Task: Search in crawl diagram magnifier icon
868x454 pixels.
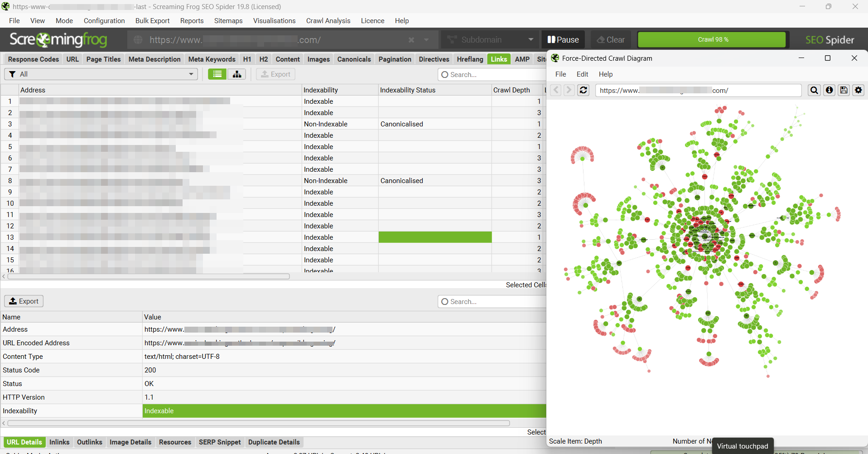Action: coord(814,90)
